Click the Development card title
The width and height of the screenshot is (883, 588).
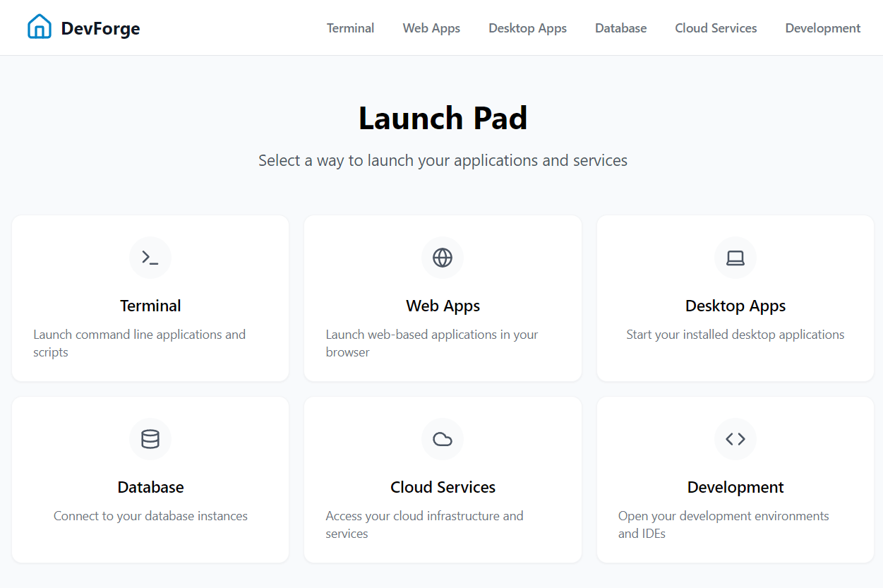click(735, 488)
